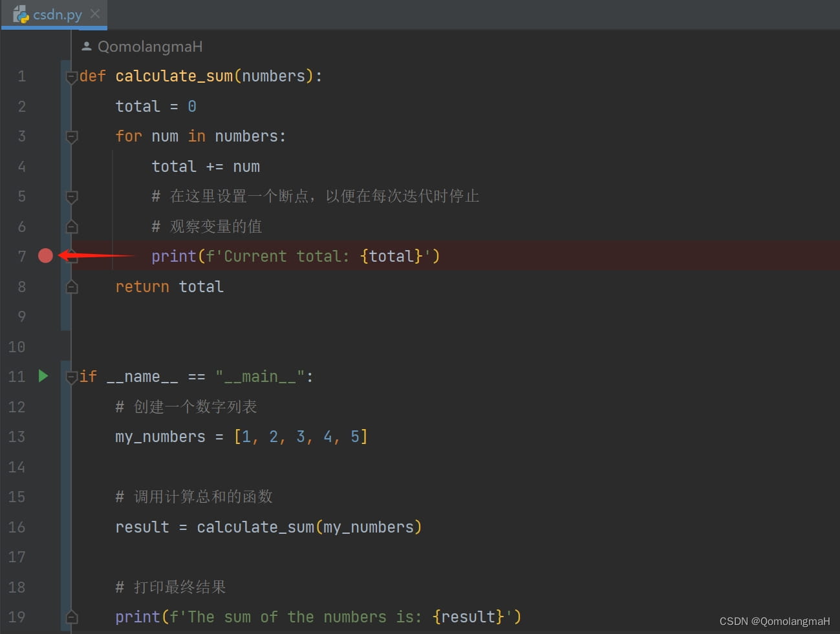Click the author person icon above line 1
Viewport: 840px width, 634px height.
[87, 47]
